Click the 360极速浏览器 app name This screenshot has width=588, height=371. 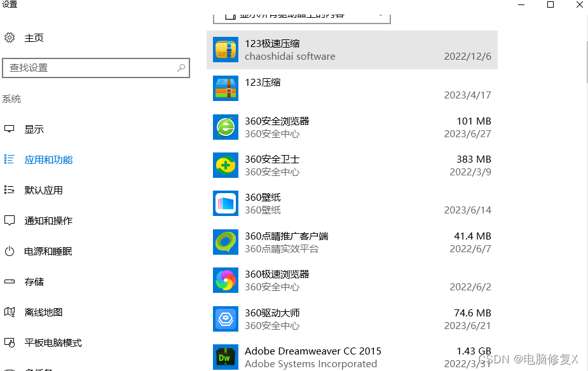(277, 274)
